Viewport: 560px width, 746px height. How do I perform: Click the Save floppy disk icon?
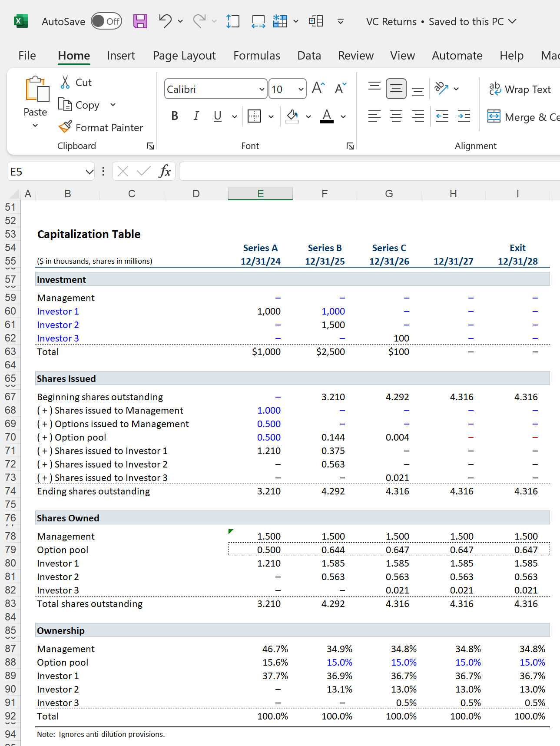point(140,21)
